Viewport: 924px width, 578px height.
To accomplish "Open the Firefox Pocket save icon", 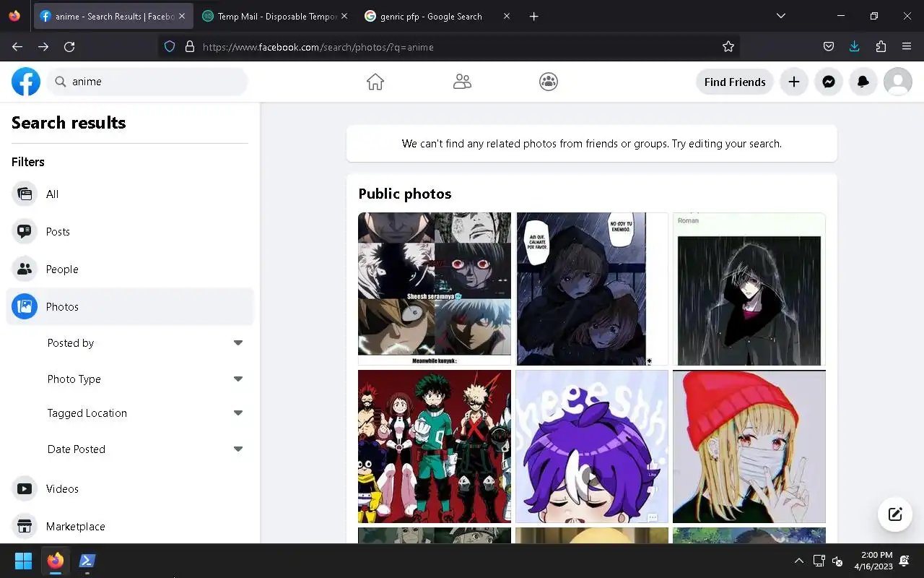I will coord(829,46).
